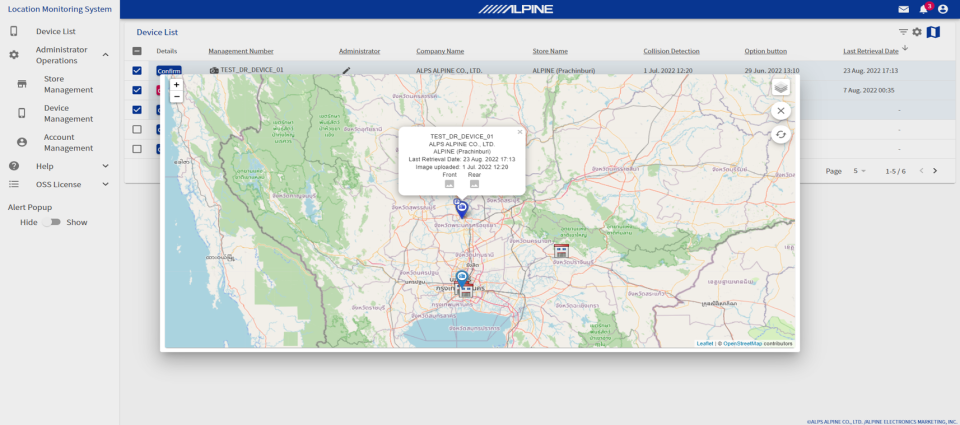Edit administrator with the pencil icon
This screenshot has height=425, width=960.
tap(347, 70)
